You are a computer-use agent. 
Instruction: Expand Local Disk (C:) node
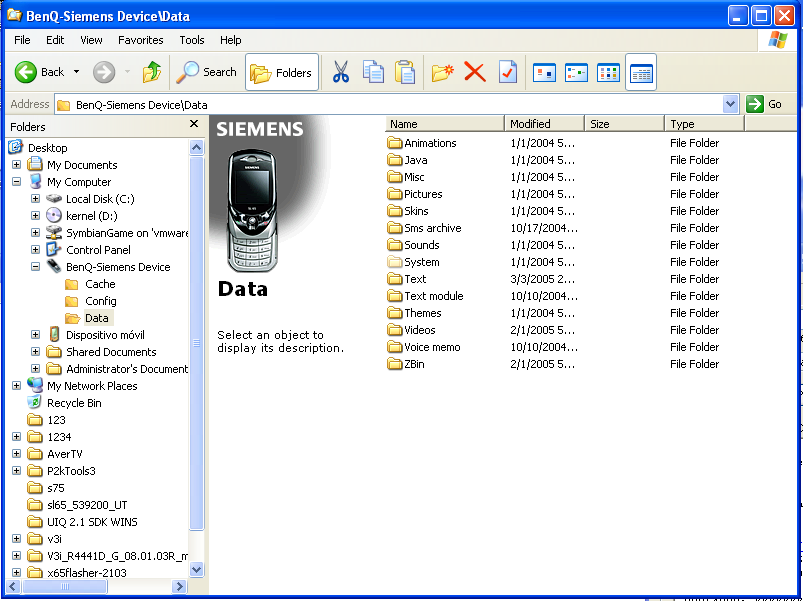tap(35, 199)
